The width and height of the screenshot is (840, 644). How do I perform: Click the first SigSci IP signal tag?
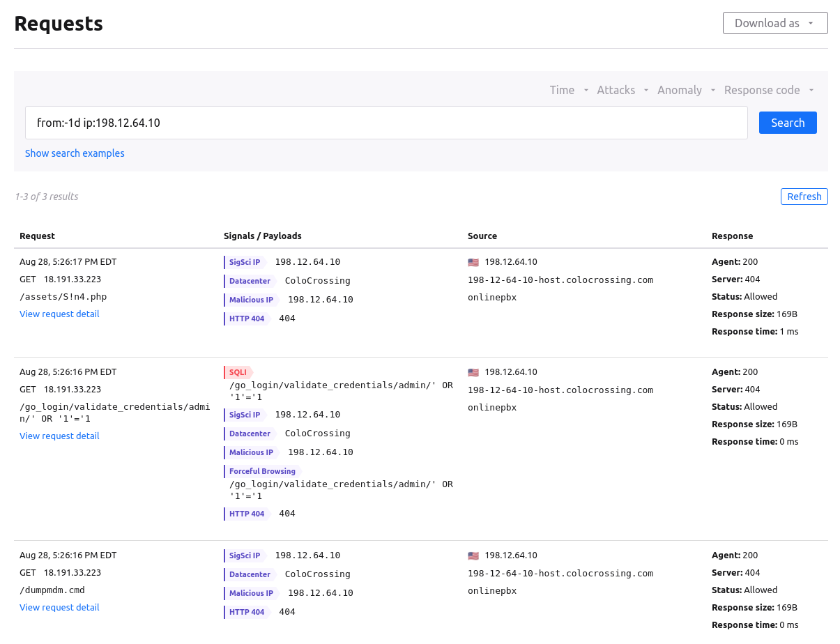coord(245,262)
